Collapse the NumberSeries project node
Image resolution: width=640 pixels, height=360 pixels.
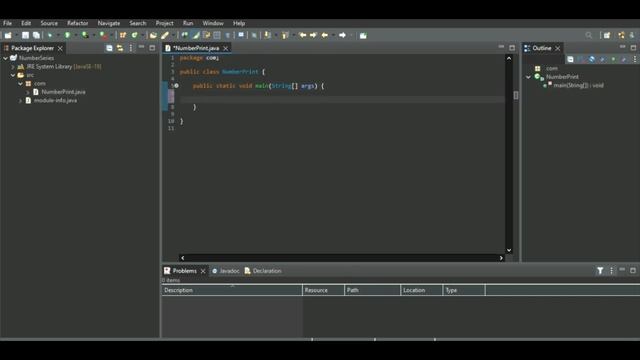[6, 58]
